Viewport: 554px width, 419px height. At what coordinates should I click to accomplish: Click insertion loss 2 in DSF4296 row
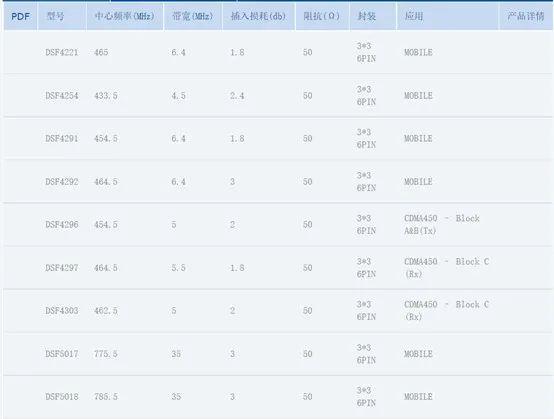coord(232,225)
